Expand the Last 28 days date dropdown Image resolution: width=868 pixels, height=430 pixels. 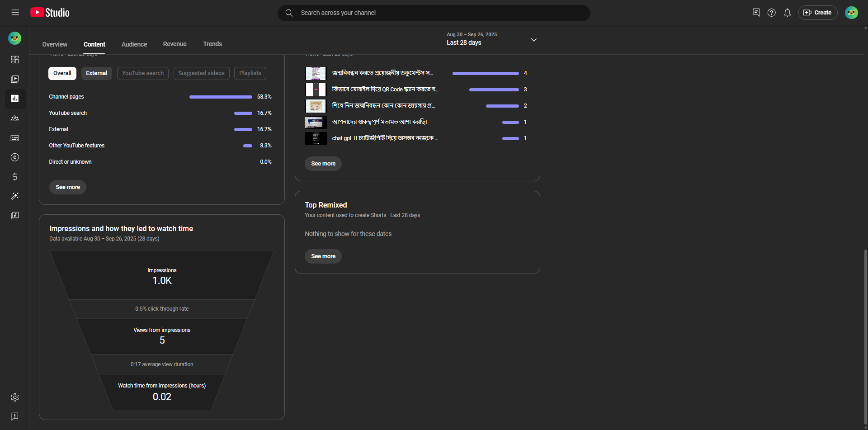533,40
